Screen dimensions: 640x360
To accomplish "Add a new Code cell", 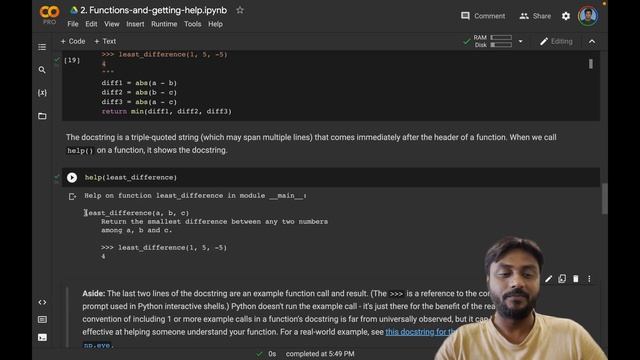I will point(73,41).
